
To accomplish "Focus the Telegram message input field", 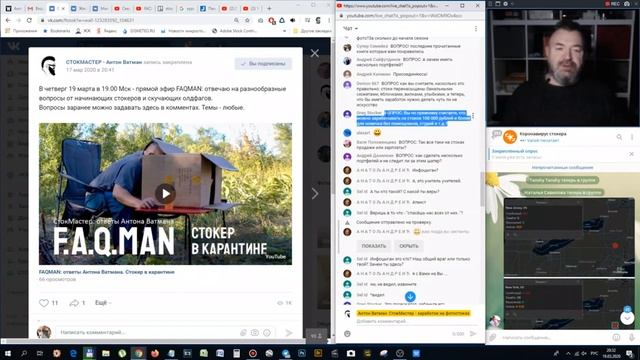I will (x=555, y=338).
